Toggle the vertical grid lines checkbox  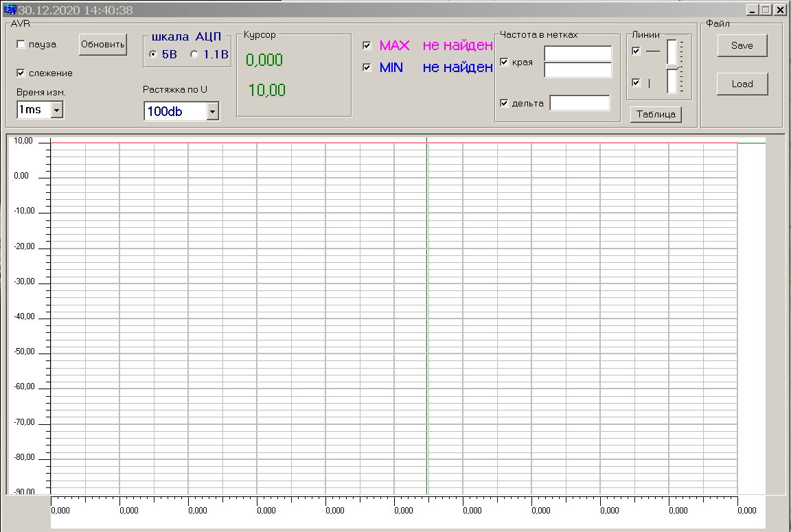(636, 82)
